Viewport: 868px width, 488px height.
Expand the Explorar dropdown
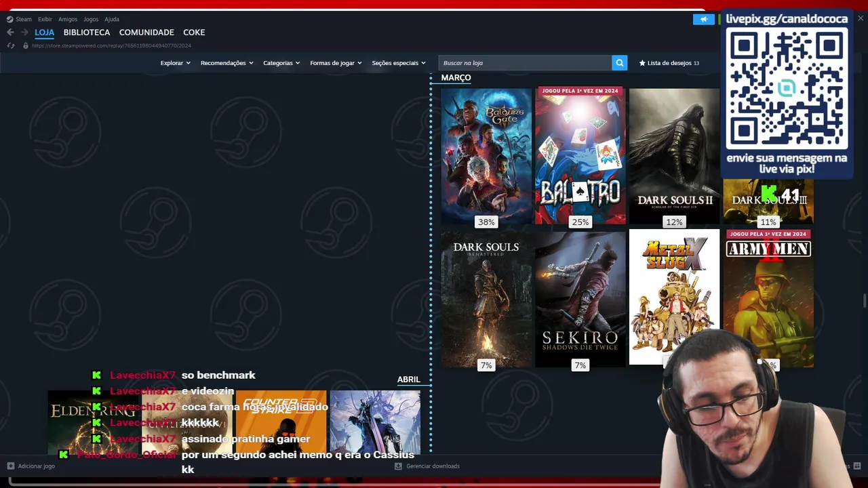pos(175,63)
